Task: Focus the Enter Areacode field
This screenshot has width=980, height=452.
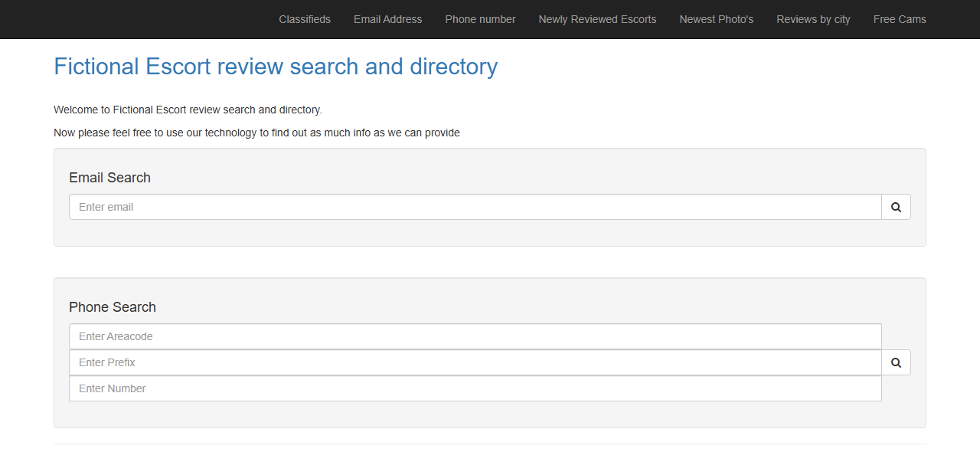Action: 475,336
